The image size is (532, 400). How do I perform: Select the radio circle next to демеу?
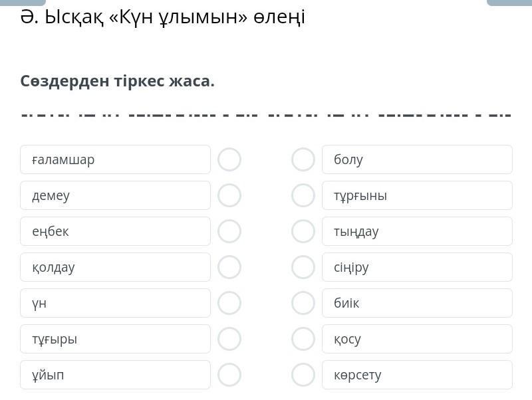tap(229, 195)
